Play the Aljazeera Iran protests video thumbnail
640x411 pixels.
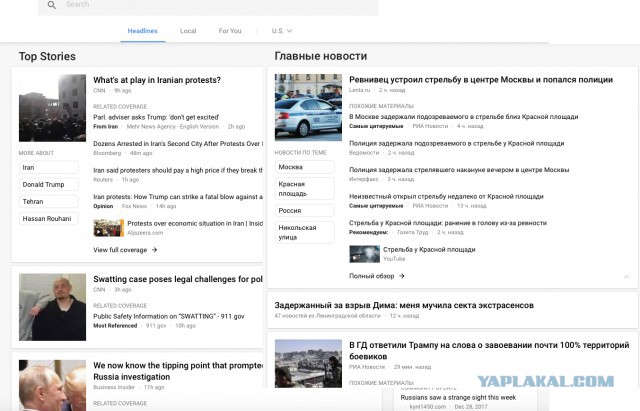point(109,228)
